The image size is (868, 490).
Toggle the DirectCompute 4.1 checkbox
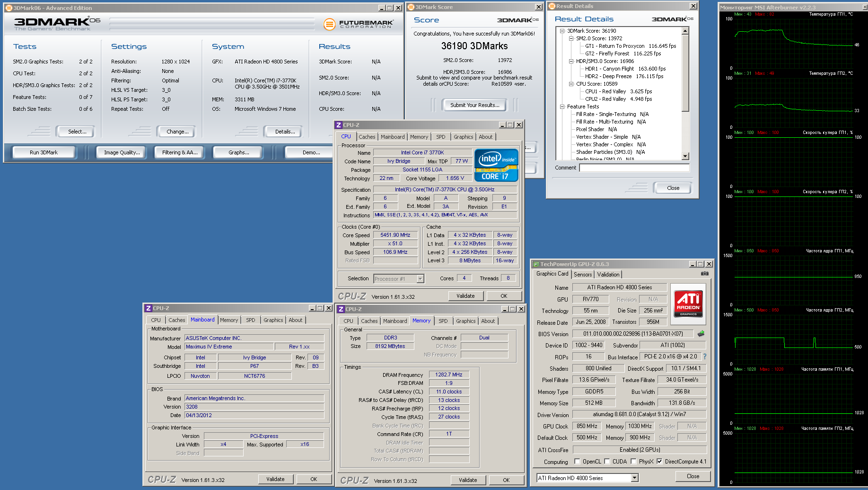pyautogui.click(x=659, y=462)
